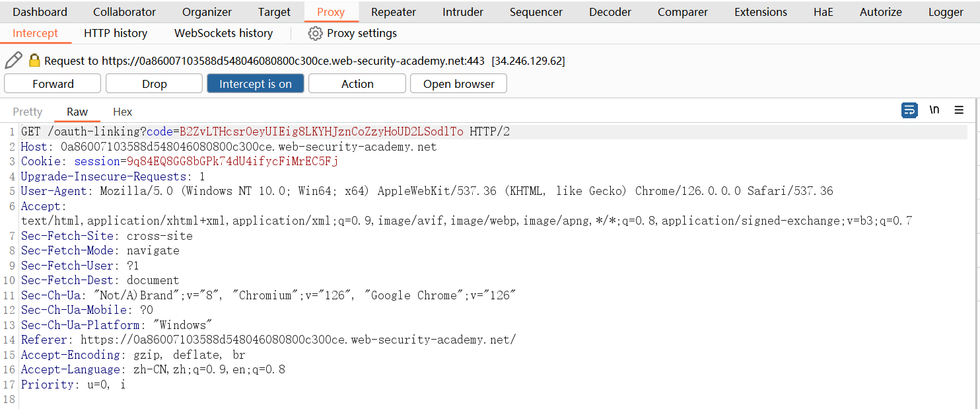Click the Sec-Fetch-Mode: navigate line
Screen dimensions: 980x409
click(x=100, y=250)
